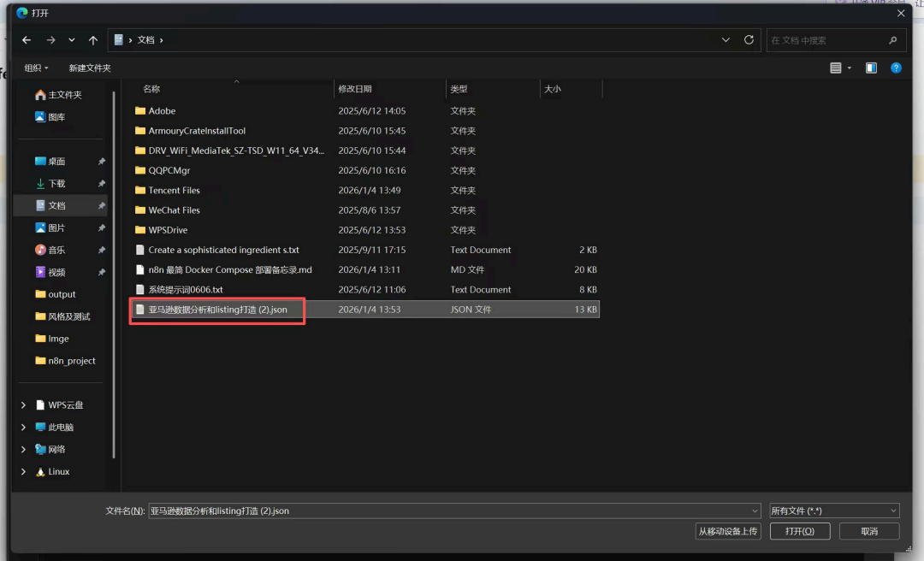Image resolution: width=924 pixels, height=561 pixels.
Task: Refresh the current folder view
Action: tap(749, 40)
